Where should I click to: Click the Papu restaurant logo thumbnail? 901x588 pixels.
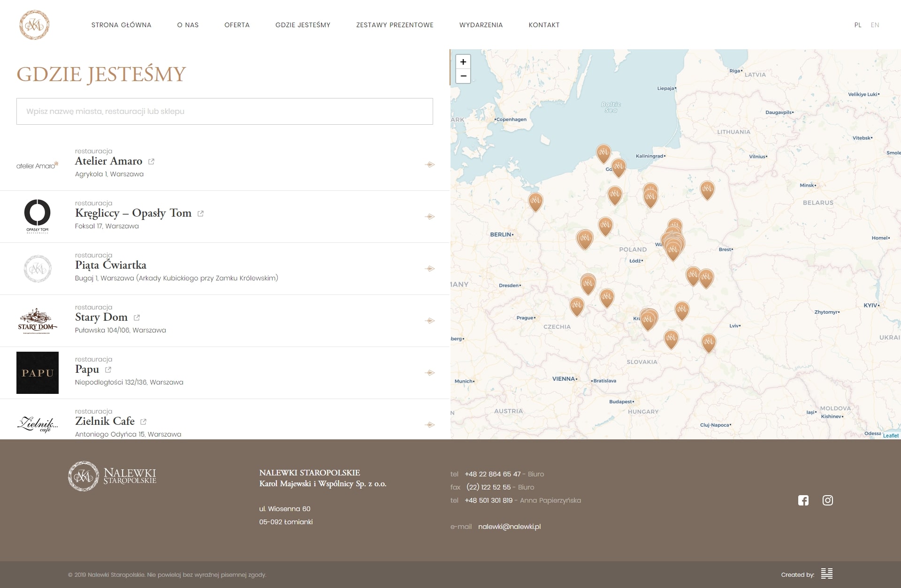[x=38, y=373]
